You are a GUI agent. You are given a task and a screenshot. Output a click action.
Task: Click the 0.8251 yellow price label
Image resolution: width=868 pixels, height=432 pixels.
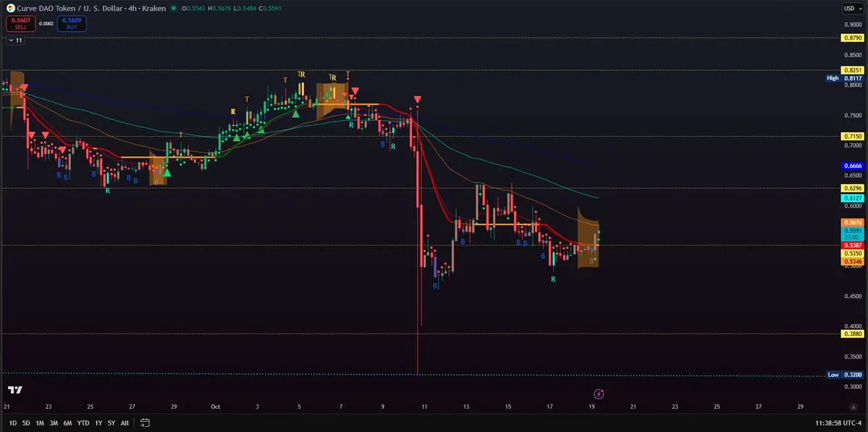(851, 70)
